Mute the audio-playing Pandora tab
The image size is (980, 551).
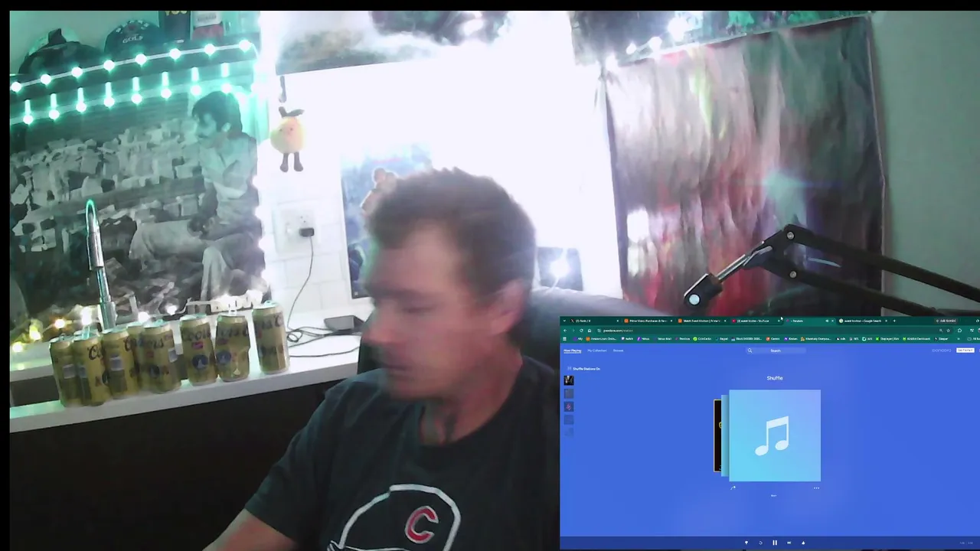826,321
